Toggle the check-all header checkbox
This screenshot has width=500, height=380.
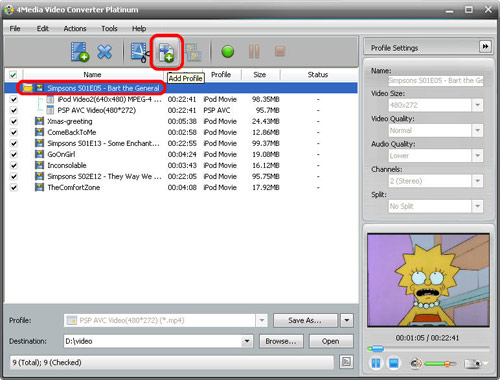click(x=13, y=74)
